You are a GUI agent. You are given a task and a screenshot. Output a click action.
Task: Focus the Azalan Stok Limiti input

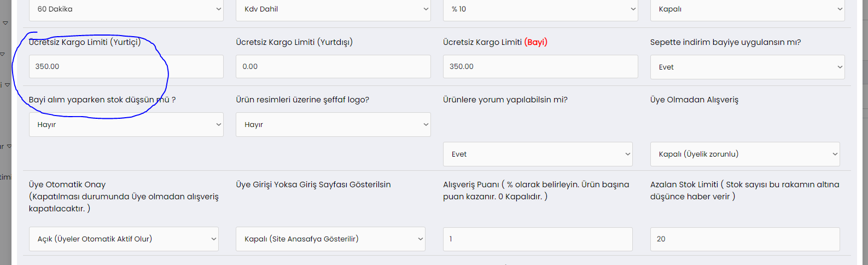(x=744, y=239)
